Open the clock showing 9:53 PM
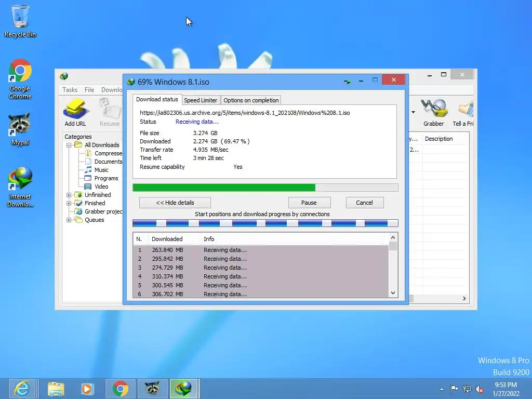Image resolution: width=532 pixels, height=399 pixels. [506, 389]
